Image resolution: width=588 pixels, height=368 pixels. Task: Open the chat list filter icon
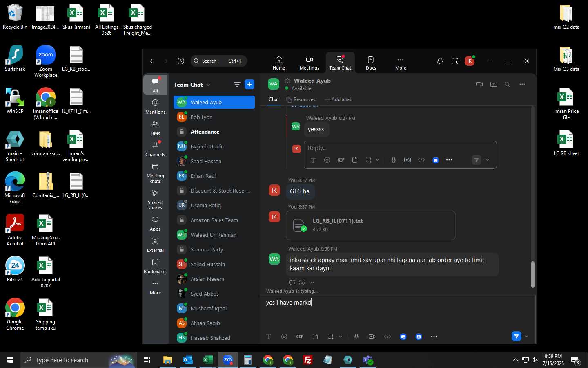pos(237,84)
